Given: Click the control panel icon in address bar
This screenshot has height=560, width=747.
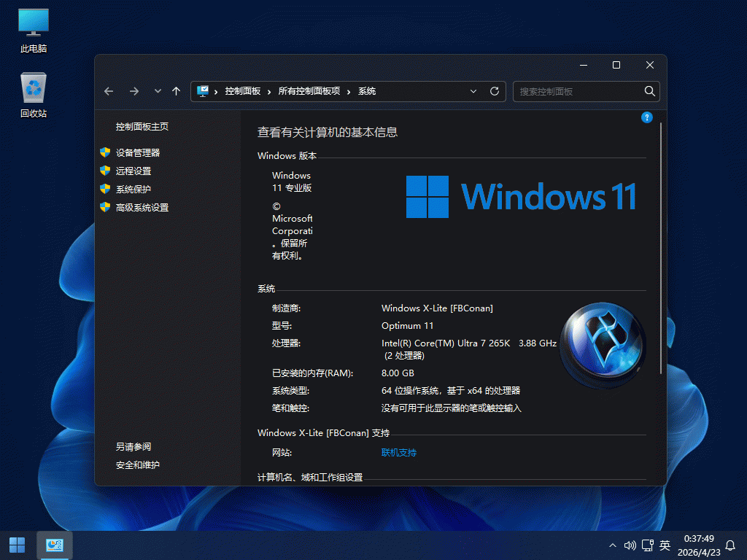Looking at the screenshot, I should tap(203, 91).
